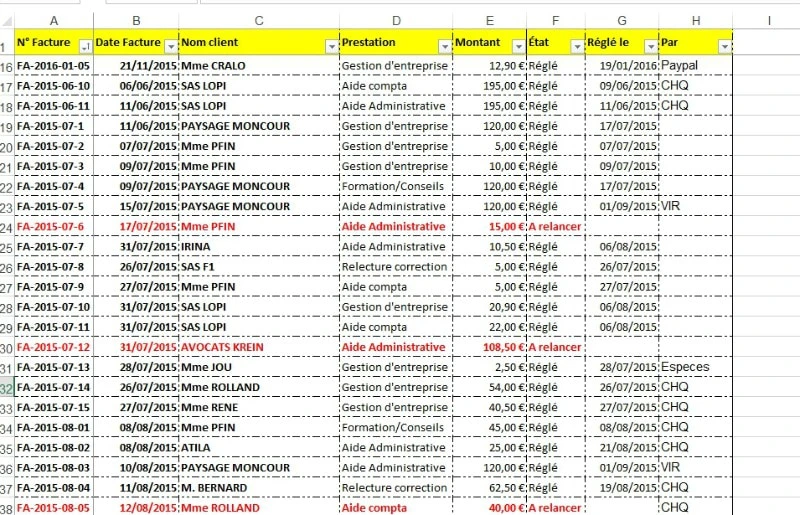Click red cell FA-2015-08-05

tap(54, 508)
